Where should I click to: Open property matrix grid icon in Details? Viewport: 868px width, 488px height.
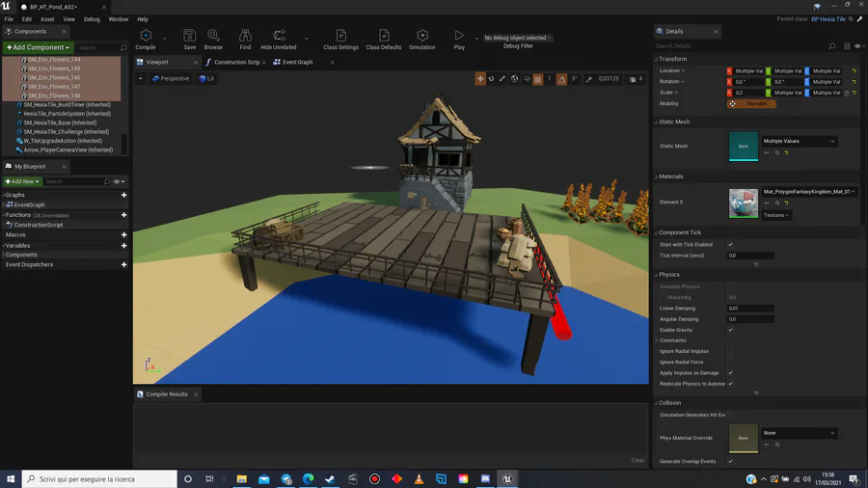coord(847,46)
